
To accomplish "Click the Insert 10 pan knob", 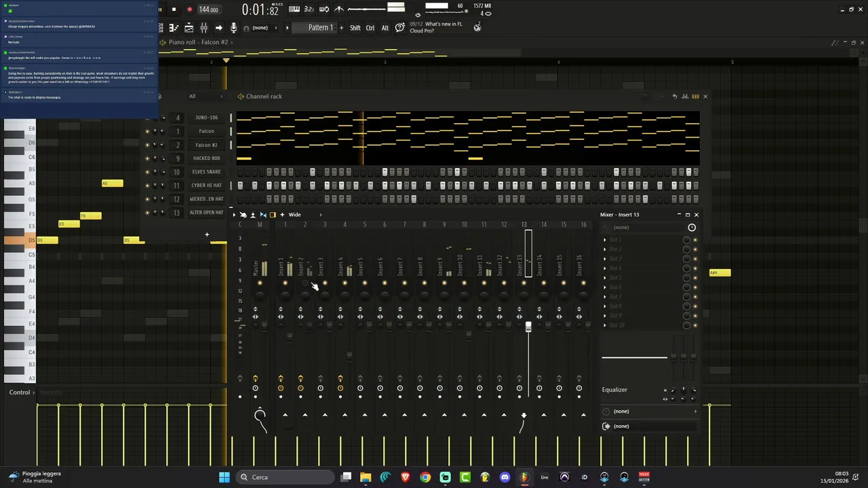I will point(464,294).
